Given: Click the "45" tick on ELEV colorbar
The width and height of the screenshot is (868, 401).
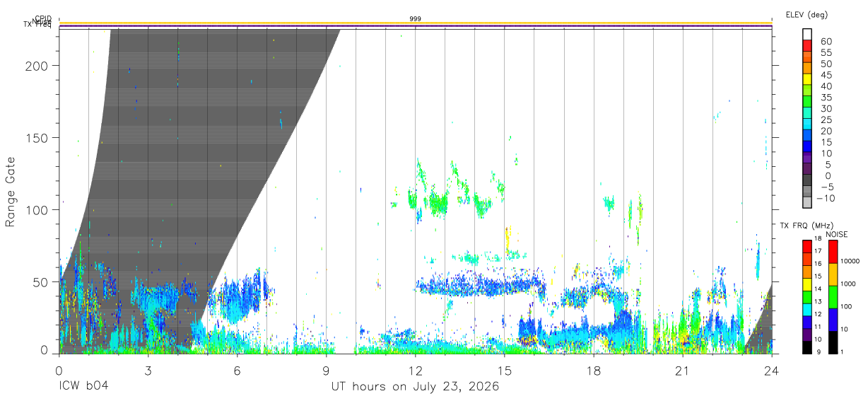Looking at the screenshot, I should (825, 76).
